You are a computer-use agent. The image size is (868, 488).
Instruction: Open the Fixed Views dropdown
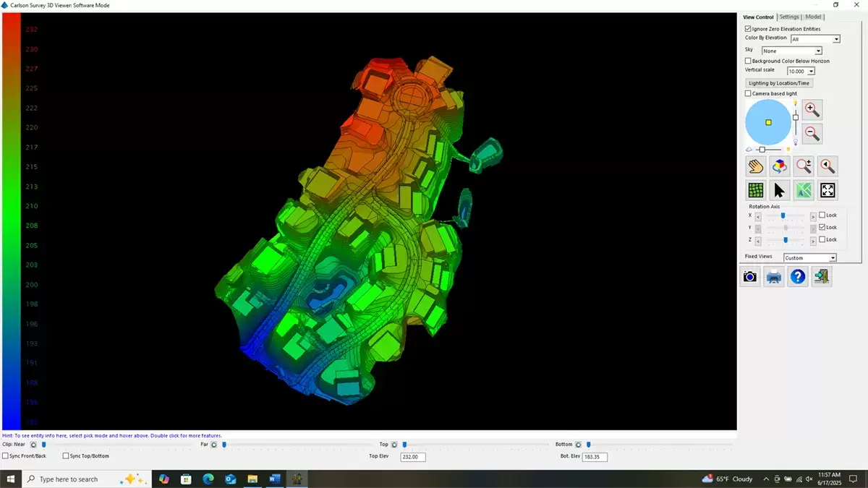810,257
